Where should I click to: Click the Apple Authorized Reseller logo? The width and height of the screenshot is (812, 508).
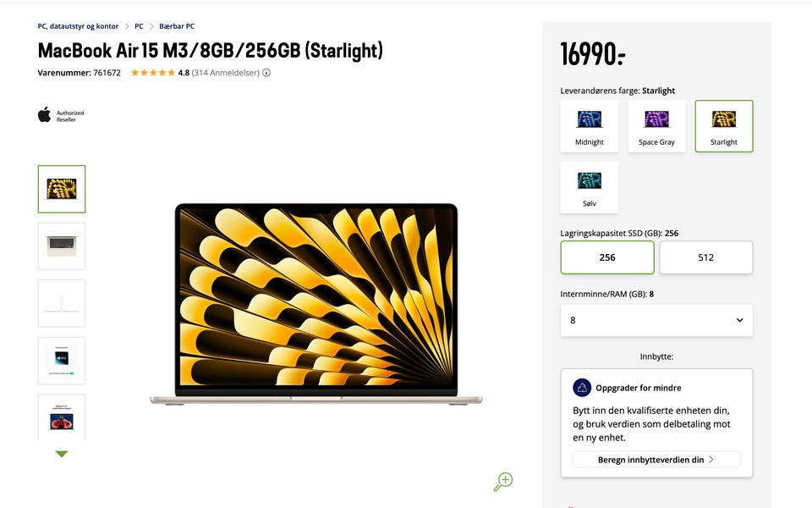(x=61, y=115)
